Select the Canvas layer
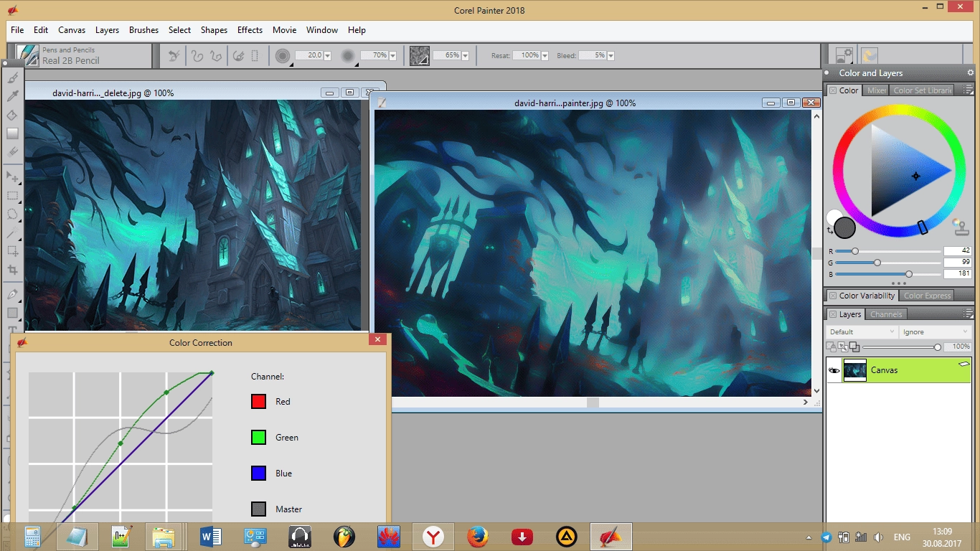The image size is (980, 551). click(x=899, y=370)
